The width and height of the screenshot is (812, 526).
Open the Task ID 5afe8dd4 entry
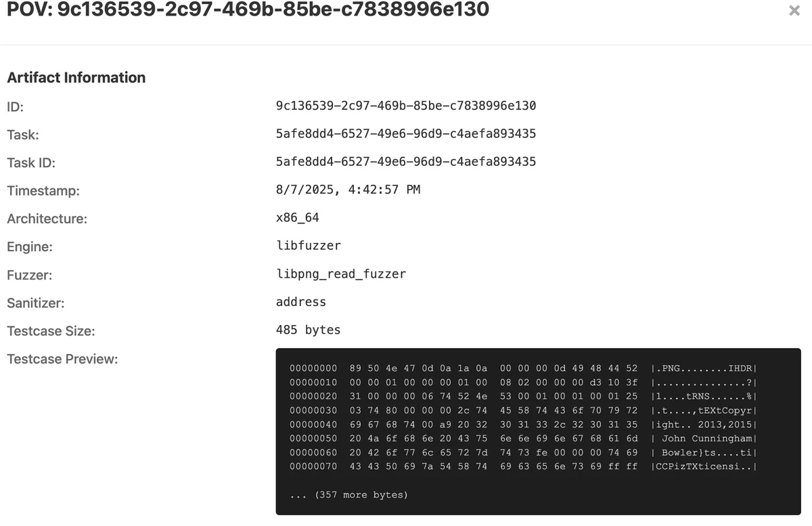pyautogui.click(x=405, y=161)
